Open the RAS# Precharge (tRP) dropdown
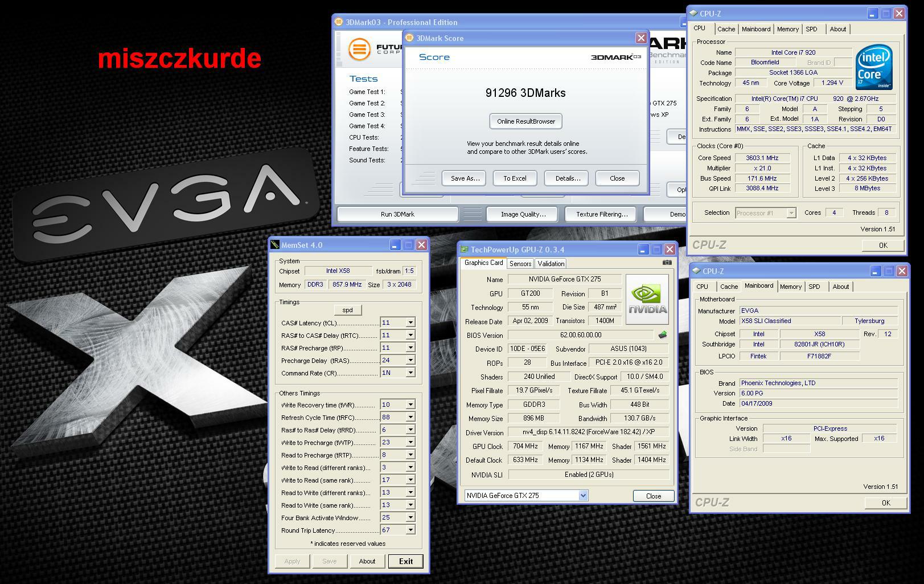Screen dimensions: 924x584 (x=410, y=348)
